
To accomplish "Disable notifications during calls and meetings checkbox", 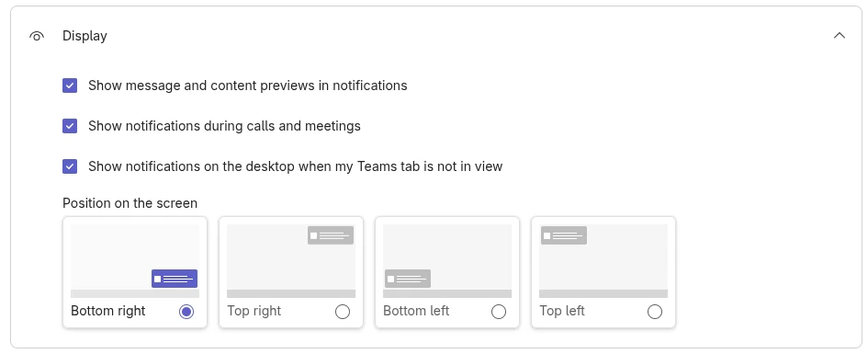I will (x=70, y=126).
